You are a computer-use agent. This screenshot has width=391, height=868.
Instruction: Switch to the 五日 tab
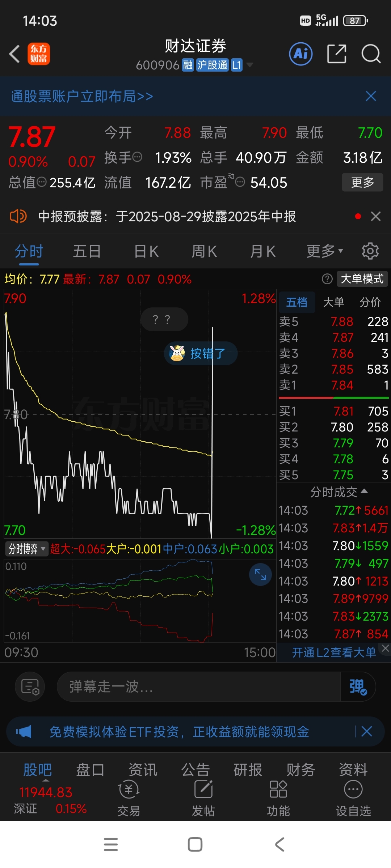click(87, 251)
